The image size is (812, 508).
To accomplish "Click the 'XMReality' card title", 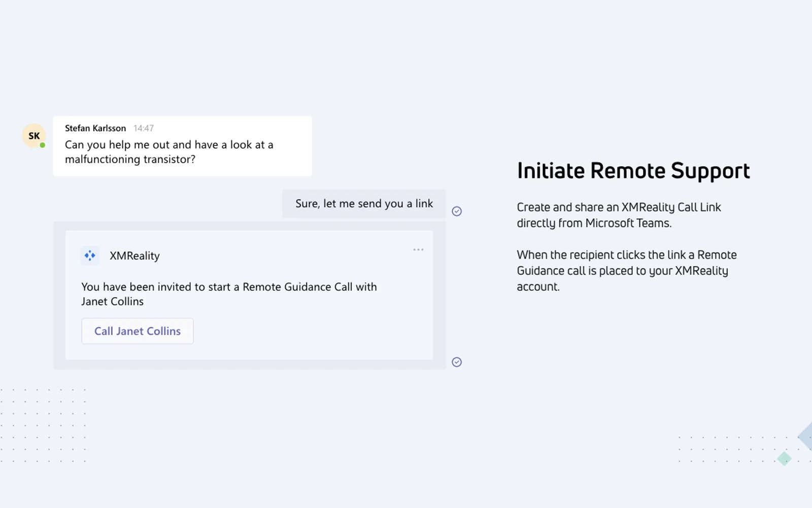I will pyautogui.click(x=134, y=256).
